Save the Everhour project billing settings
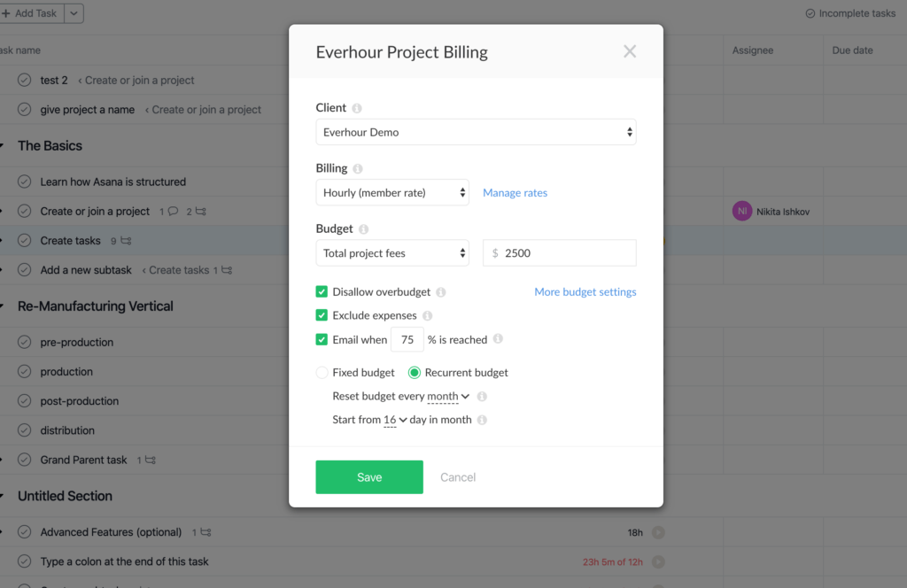The image size is (907, 588). tap(368, 476)
